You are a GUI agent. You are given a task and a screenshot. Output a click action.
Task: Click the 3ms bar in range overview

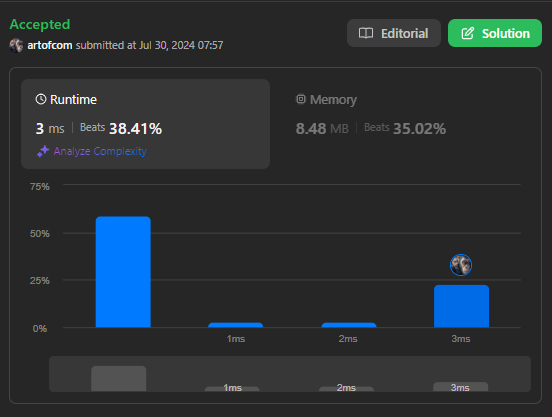(460, 387)
